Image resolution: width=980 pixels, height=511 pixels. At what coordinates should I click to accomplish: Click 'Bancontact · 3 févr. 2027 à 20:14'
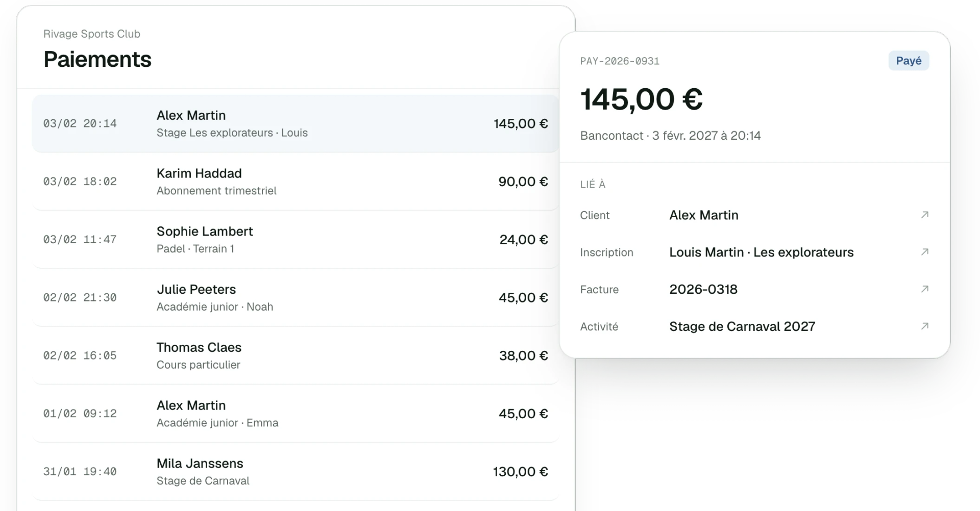click(670, 136)
